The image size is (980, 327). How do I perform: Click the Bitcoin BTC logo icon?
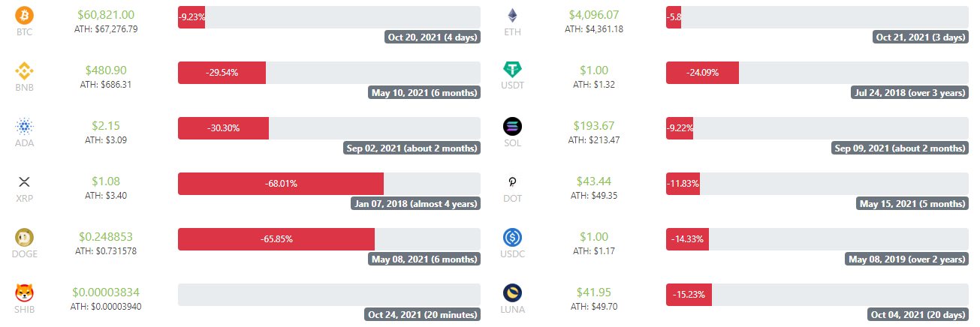pos(26,16)
